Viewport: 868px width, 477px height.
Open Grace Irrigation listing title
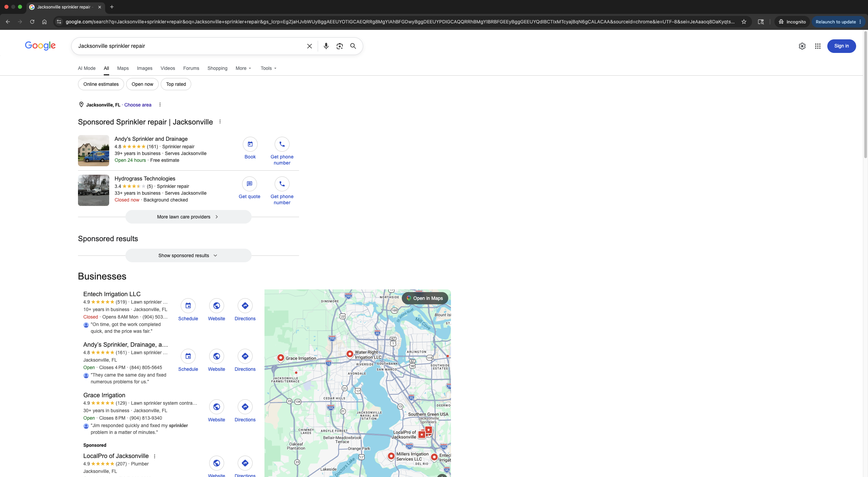(104, 395)
